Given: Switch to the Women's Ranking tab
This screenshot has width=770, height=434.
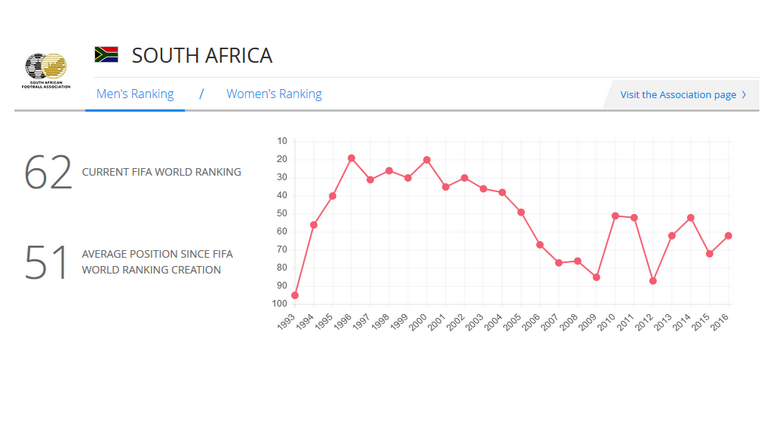Looking at the screenshot, I should pos(274,94).
